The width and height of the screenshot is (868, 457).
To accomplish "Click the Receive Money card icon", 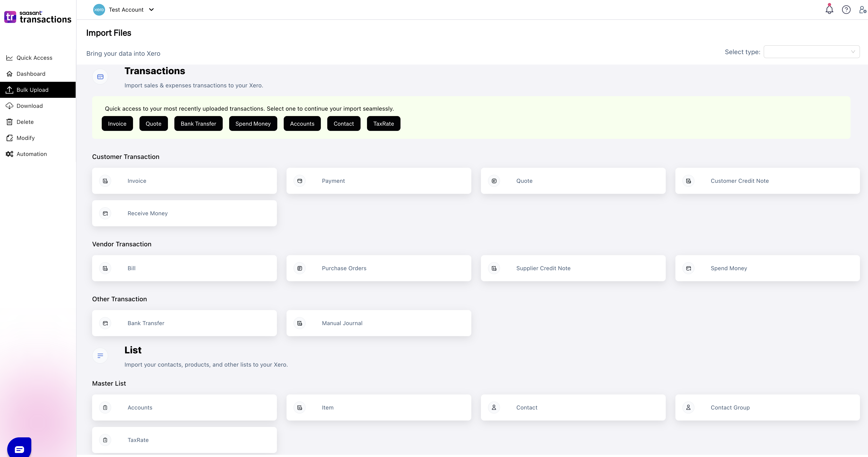I will pos(105,213).
